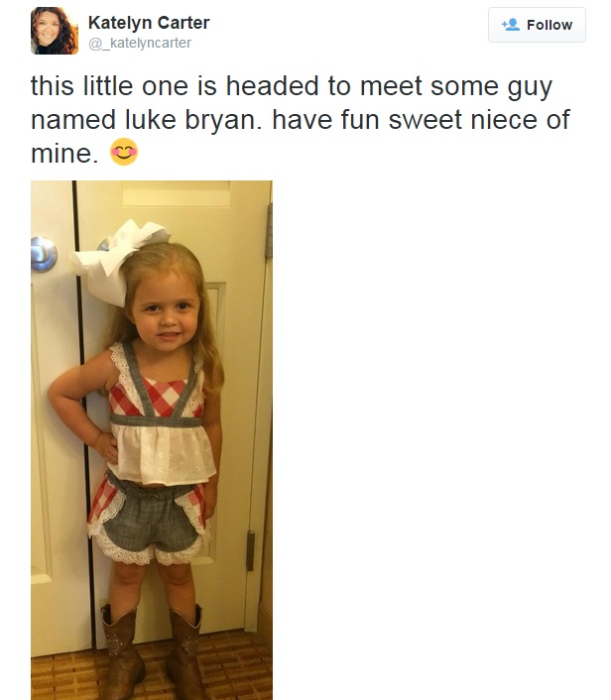Open Katelyn Carter's profile avatar
611x700 pixels.
[55, 31]
